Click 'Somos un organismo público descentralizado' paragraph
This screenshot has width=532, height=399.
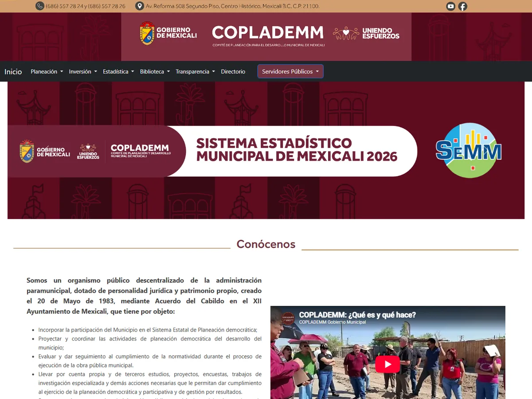click(x=144, y=296)
